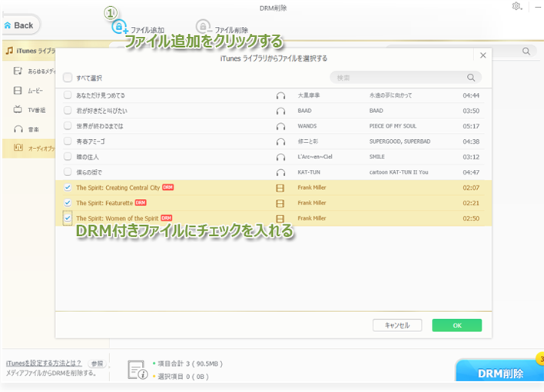Click the Remove File lock icon
Image resolution: width=544 pixels, height=392 pixels.
coord(203,28)
